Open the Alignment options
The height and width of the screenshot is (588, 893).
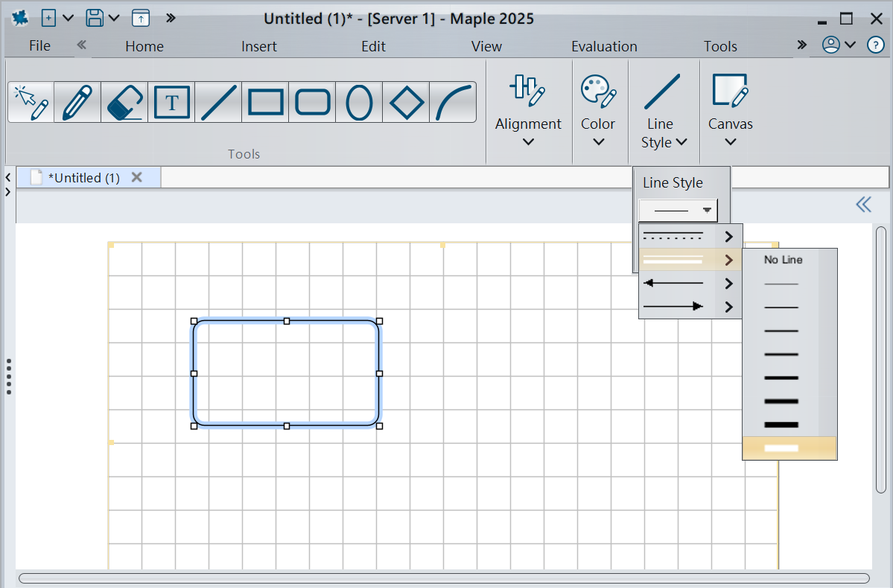click(x=529, y=110)
